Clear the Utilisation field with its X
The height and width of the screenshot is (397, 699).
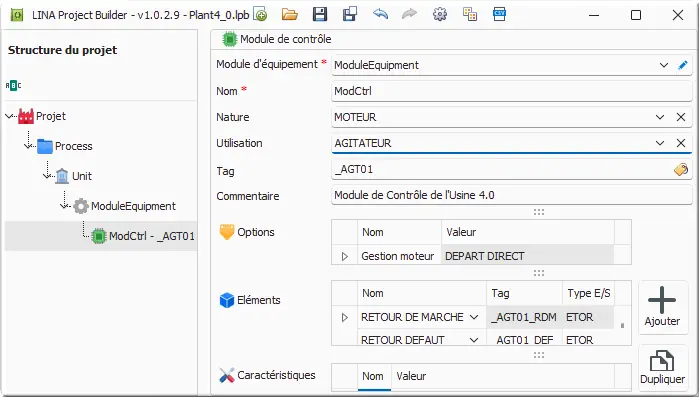(681, 143)
